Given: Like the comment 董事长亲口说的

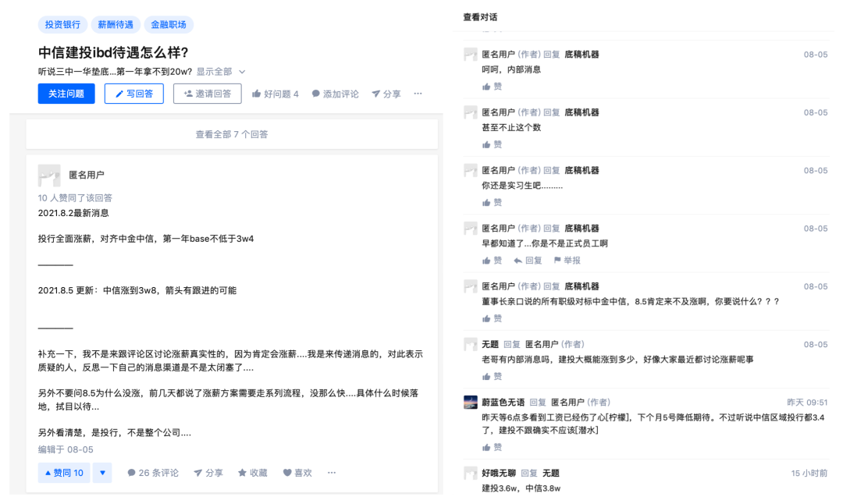Looking at the screenshot, I should pos(492,318).
